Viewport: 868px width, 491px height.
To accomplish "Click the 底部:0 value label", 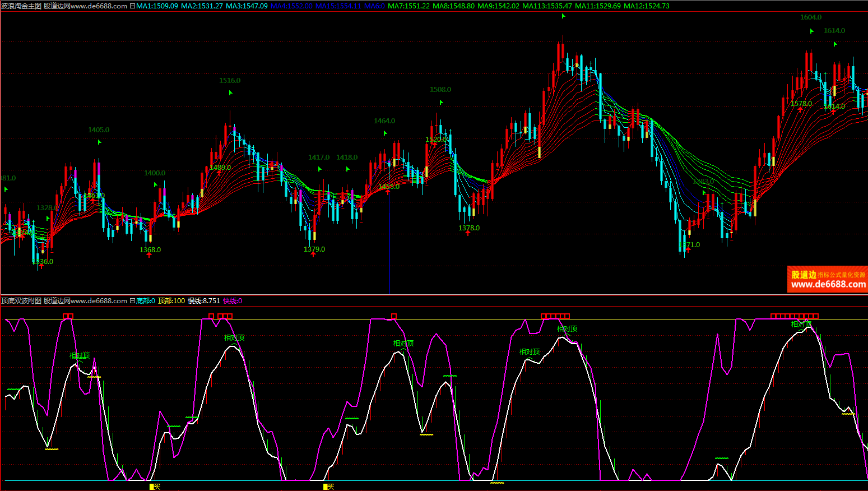I will coord(146,301).
